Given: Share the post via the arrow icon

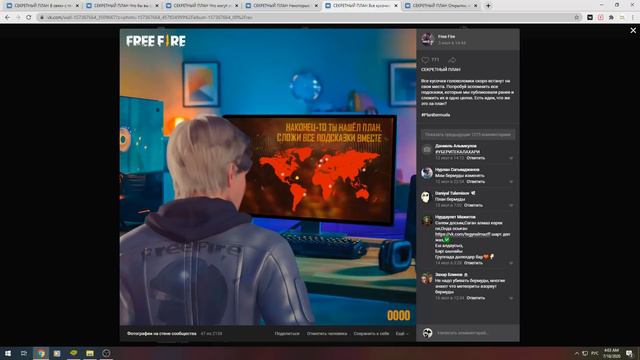Looking at the screenshot, I should coord(452,60).
